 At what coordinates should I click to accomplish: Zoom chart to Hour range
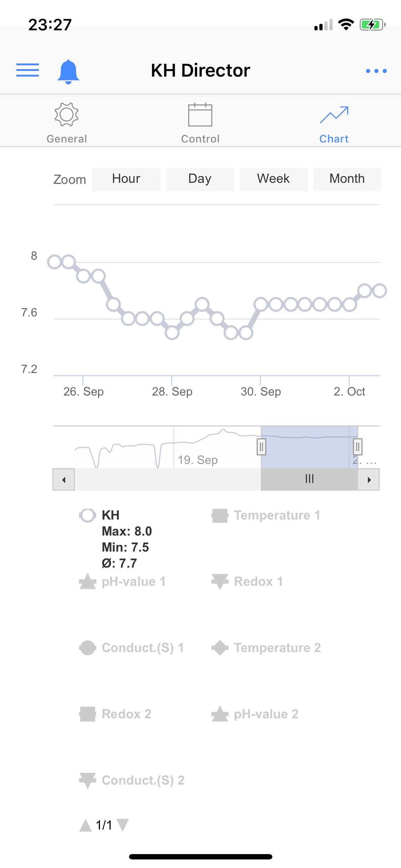click(x=126, y=179)
